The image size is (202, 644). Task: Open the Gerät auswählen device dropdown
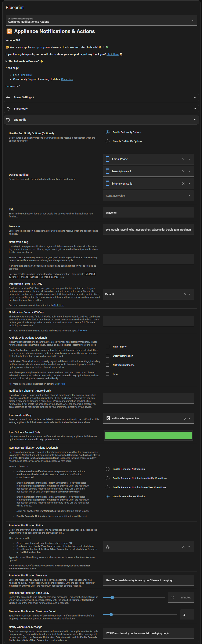[x=148, y=196]
